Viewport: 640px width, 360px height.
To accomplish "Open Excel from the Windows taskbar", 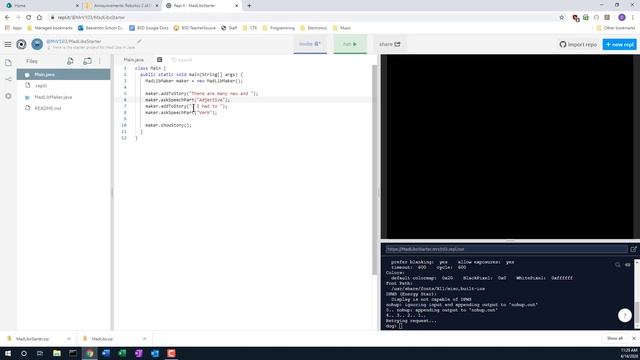I will click(122, 353).
